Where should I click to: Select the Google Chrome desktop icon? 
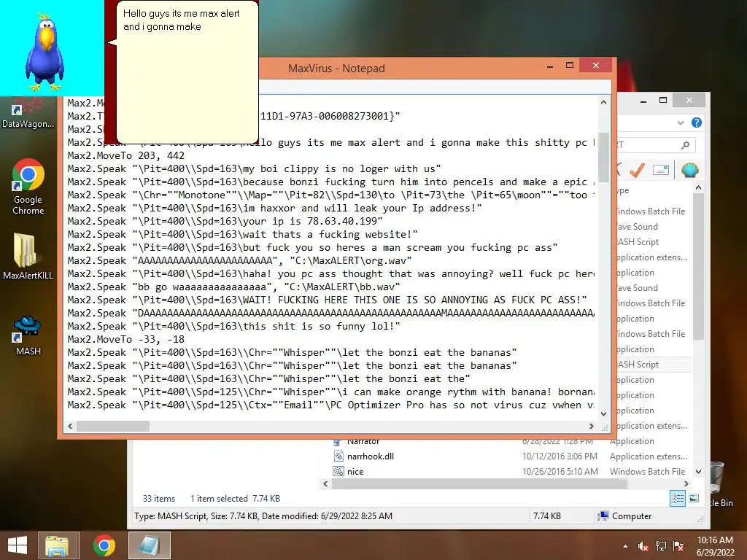(x=28, y=187)
